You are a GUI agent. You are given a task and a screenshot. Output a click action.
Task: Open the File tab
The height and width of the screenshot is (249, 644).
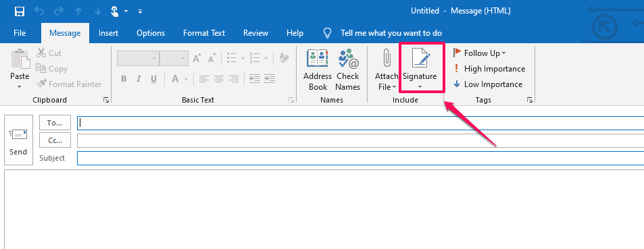(20, 33)
